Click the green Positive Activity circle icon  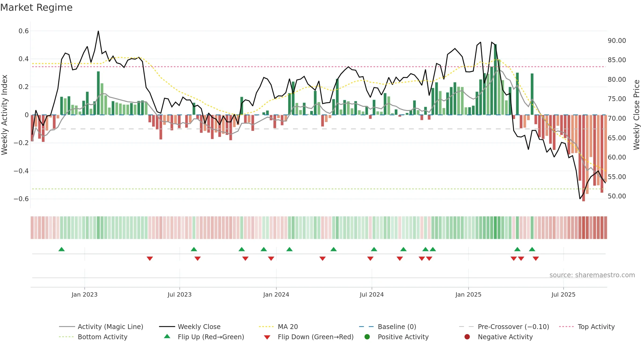(367, 337)
